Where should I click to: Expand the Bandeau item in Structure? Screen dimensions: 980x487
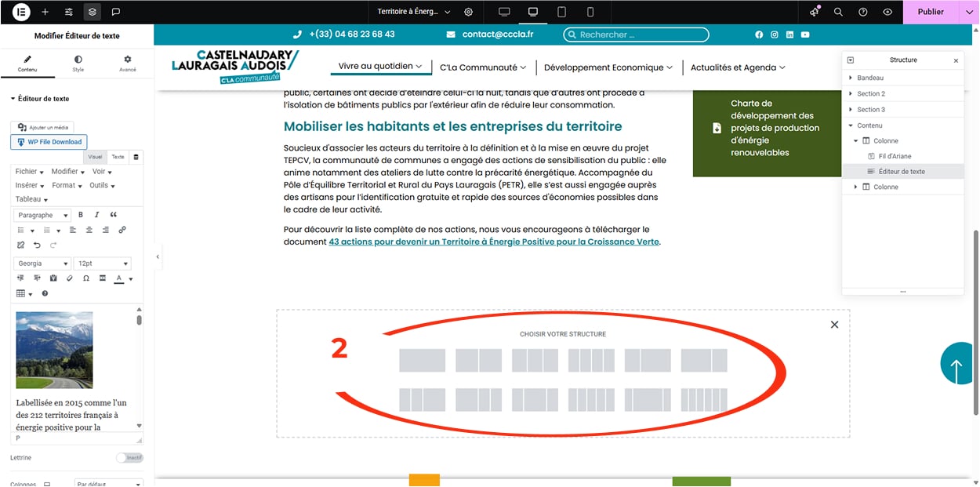(x=851, y=78)
